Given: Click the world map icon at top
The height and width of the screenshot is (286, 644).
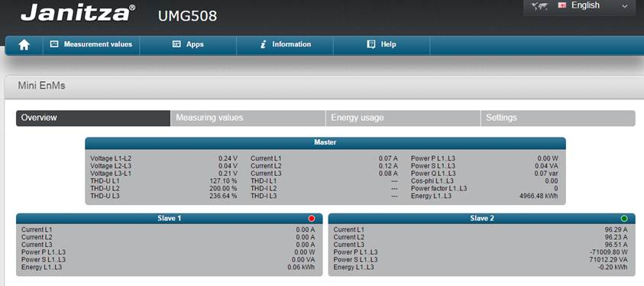Looking at the screenshot, I should point(539,6).
